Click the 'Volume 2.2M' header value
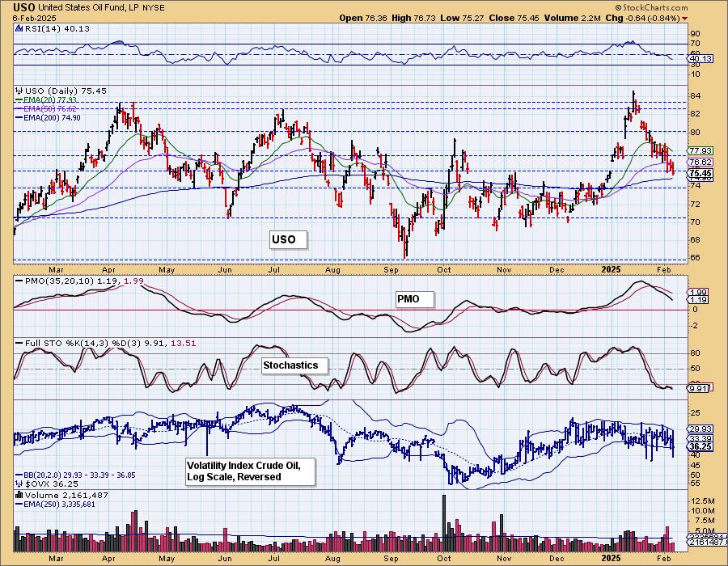Screen dimensions: 728x566 click(573, 18)
